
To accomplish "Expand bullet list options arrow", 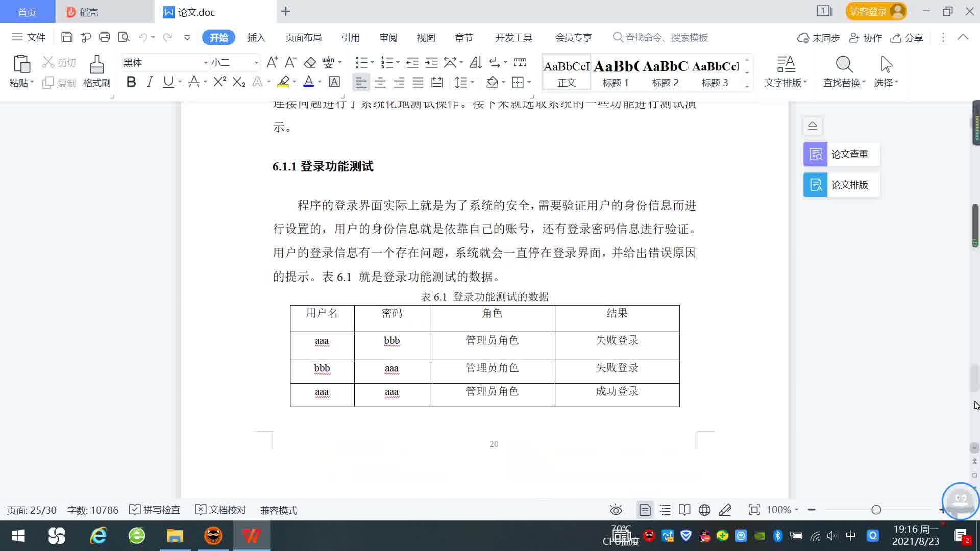I will tap(372, 62).
